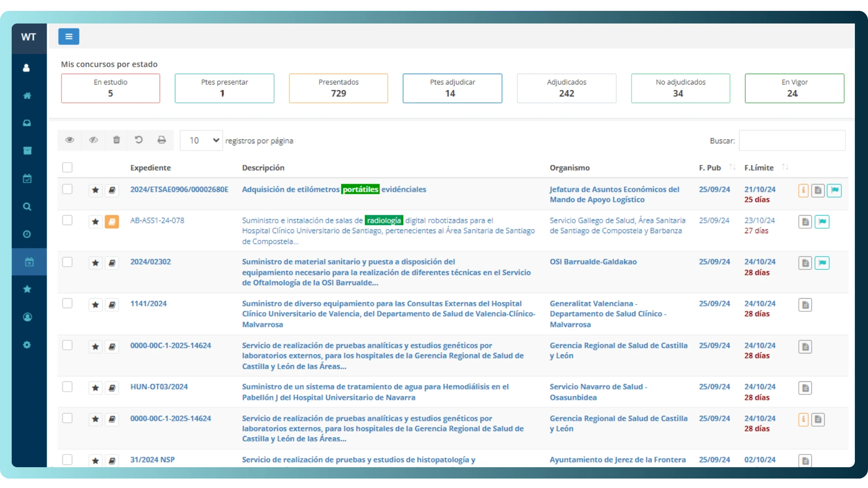This screenshot has width=868, height=488.
Task: Click the Buscar search input field
Action: coord(792,141)
